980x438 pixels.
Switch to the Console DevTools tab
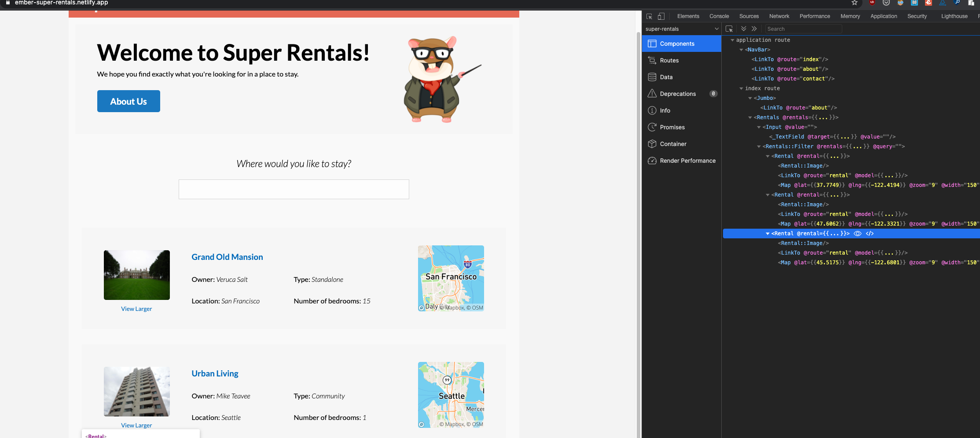[719, 16]
